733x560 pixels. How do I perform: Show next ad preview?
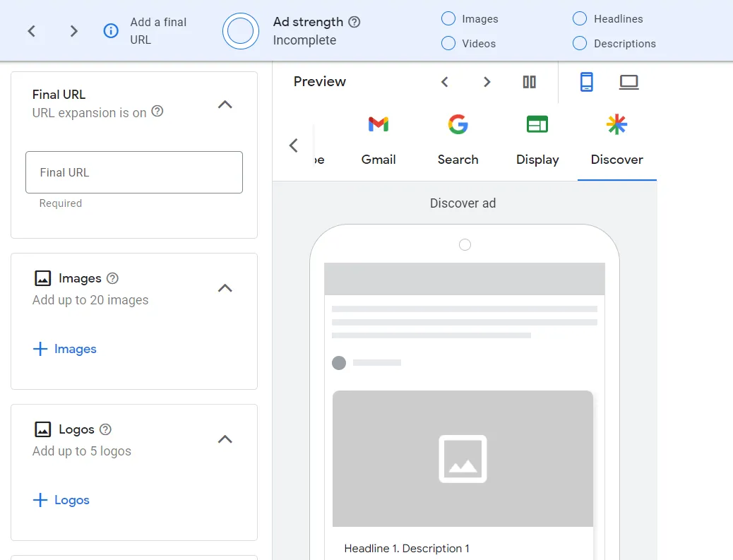(x=487, y=82)
